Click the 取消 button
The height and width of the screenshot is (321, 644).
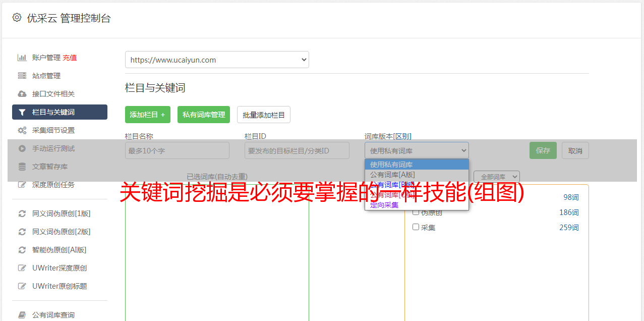(575, 150)
